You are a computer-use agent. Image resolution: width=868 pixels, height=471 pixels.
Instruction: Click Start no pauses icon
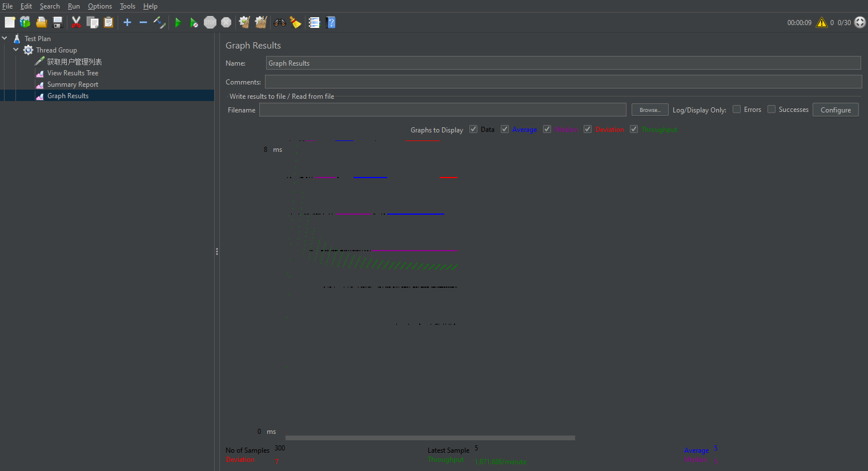click(x=194, y=22)
